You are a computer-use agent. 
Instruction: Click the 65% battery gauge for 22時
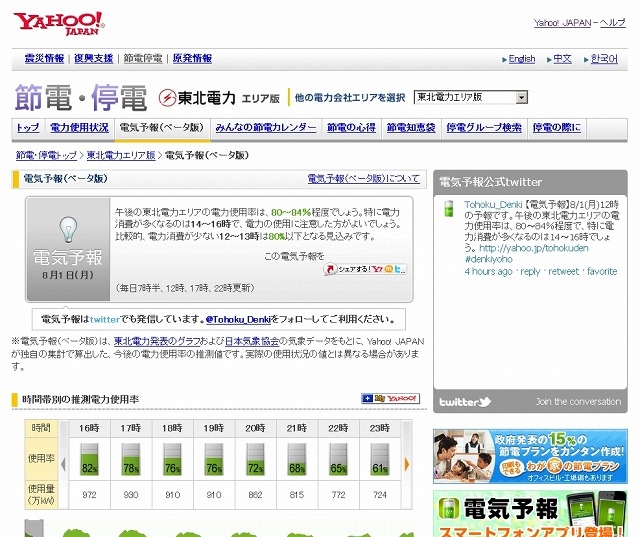click(338, 459)
